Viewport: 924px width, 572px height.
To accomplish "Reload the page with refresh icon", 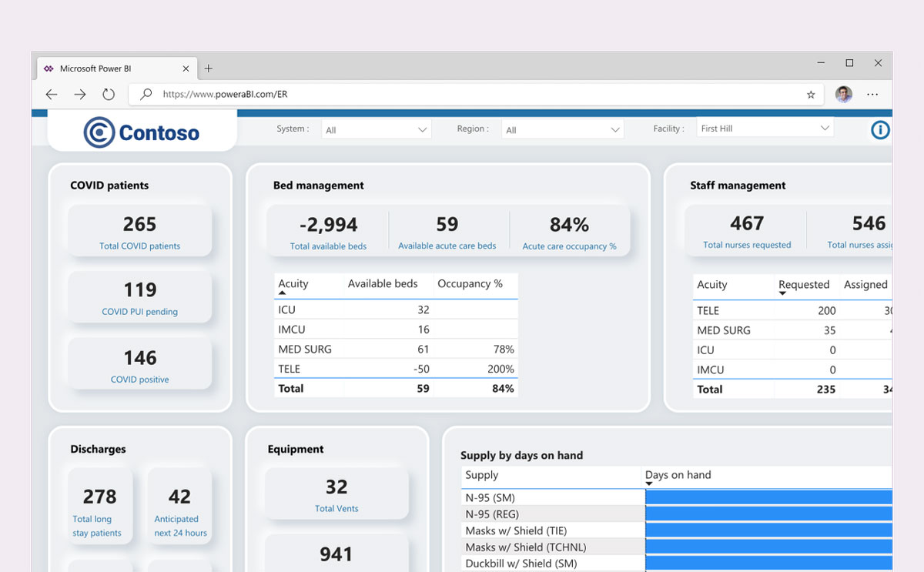I will tap(109, 95).
